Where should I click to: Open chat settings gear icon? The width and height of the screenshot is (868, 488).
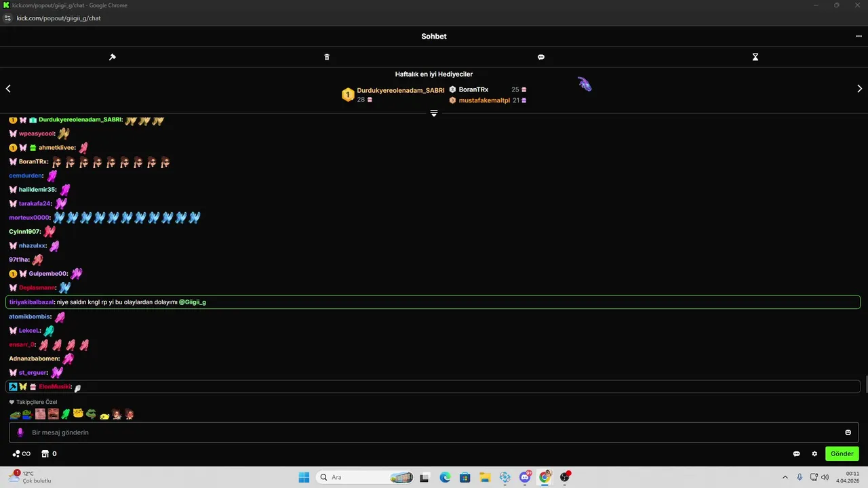tap(814, 453)
